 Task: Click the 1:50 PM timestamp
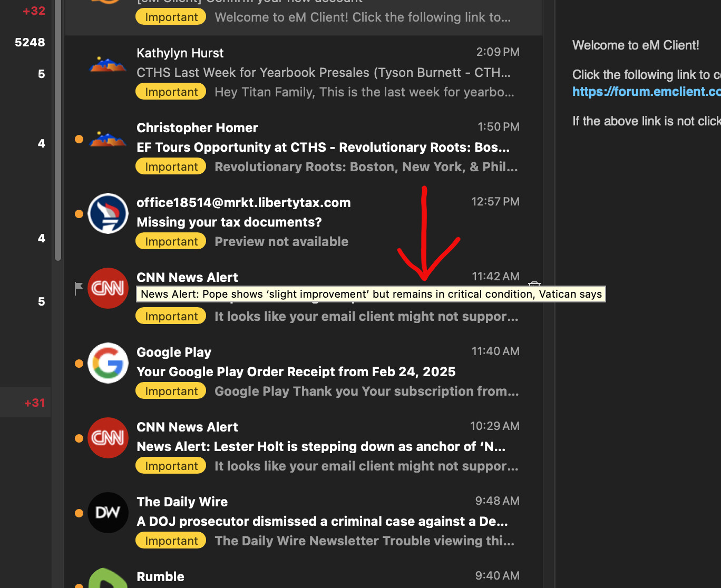[498, 127]
